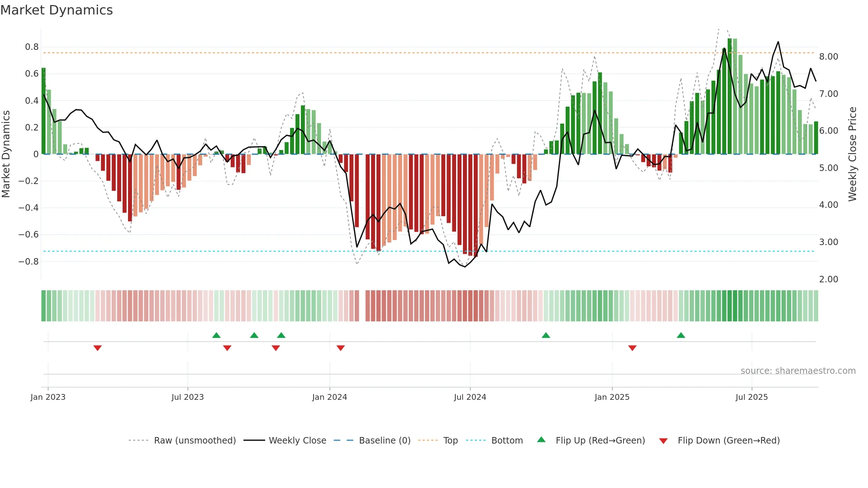Click the Flip Down triangle near March 2023

click(98, 348)
